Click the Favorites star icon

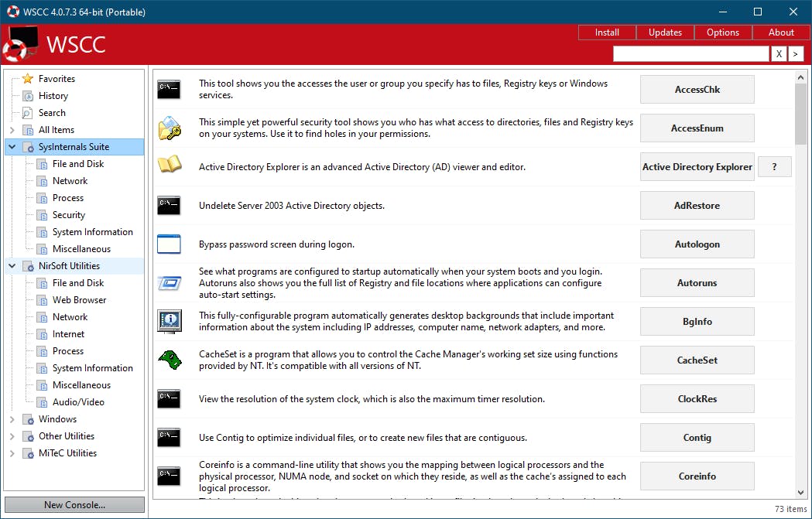click(x=28, y=79)
